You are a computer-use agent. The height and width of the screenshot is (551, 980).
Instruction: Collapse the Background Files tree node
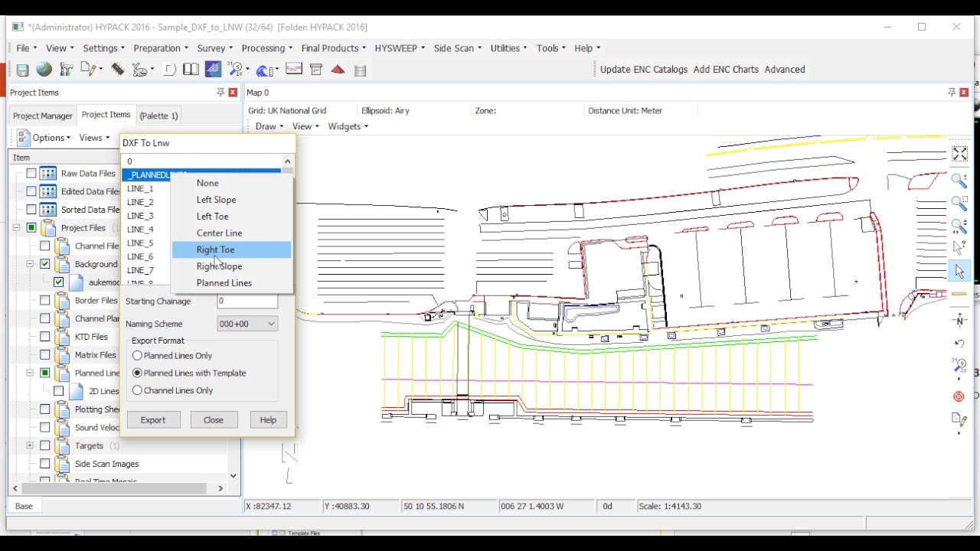(30, 264)
